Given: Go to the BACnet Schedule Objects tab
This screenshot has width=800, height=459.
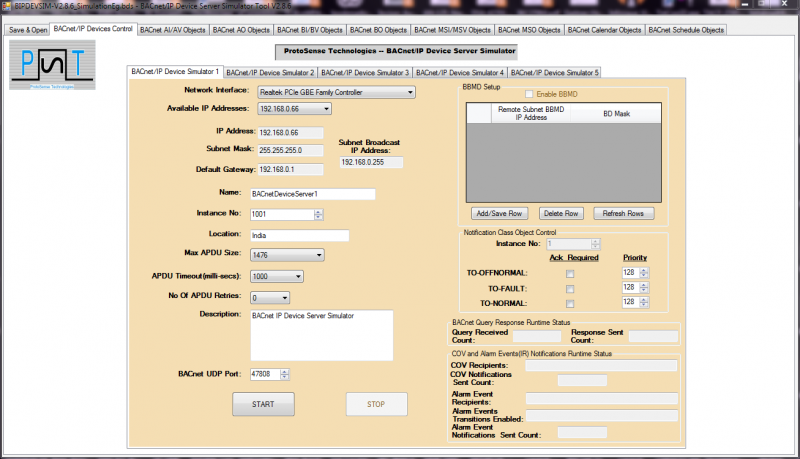Looking at the screenshot, I should [x=685, y=30].
